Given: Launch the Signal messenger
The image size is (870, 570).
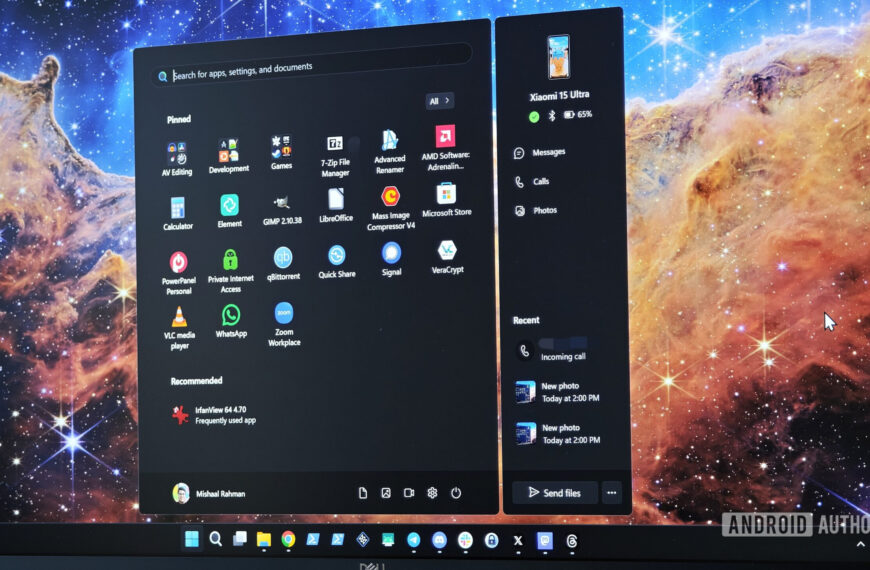Looking at the screenshot, I should pyautogui.click(x=391, y=259).
